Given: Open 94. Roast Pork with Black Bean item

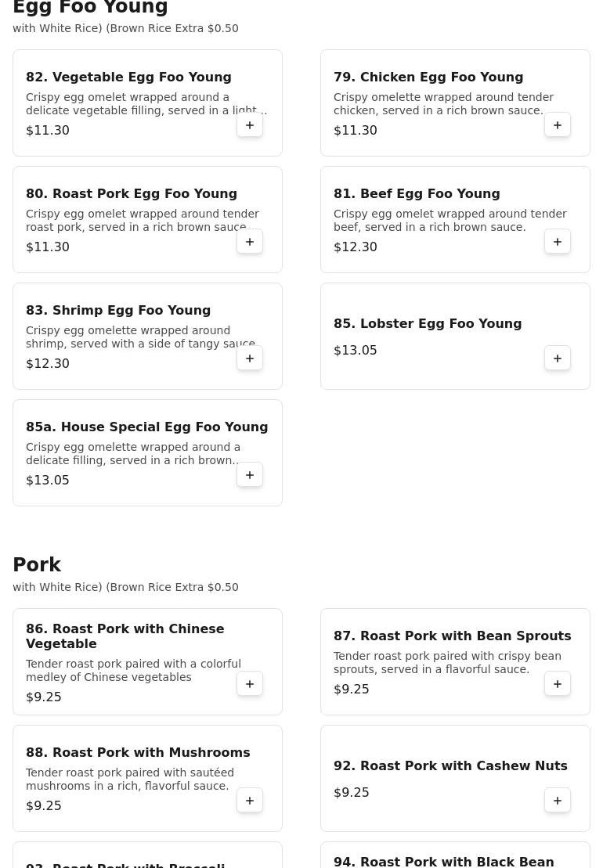Looking at the screenshot, I should point(444,862).
